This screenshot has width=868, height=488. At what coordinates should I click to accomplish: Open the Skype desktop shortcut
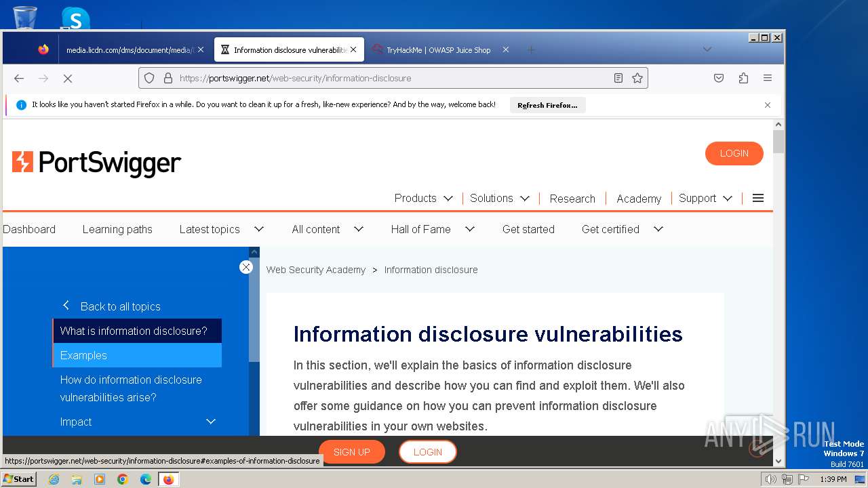(x=75, y=18)
